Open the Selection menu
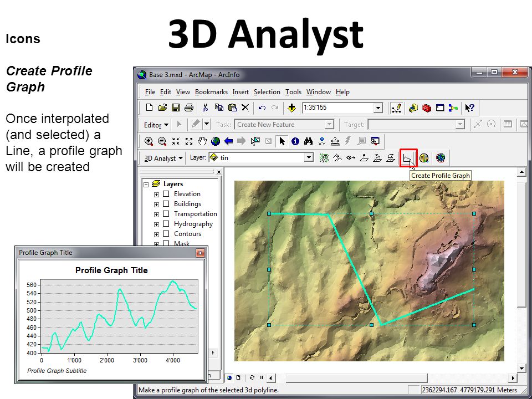The height and width of the screenshot is (399, 532). click(267, 92)
